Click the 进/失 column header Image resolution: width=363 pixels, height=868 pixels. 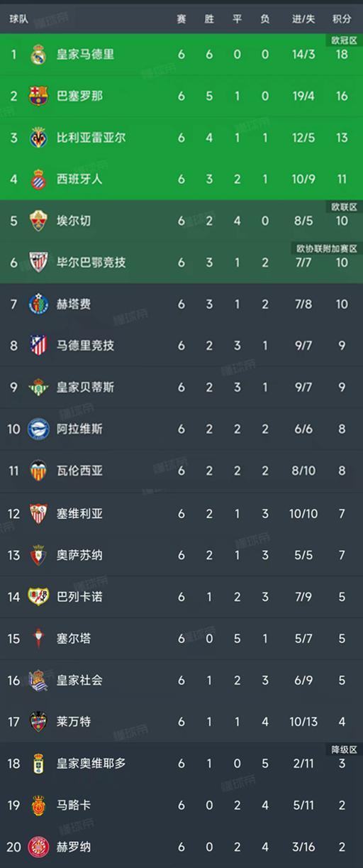[x=303, y=19]
